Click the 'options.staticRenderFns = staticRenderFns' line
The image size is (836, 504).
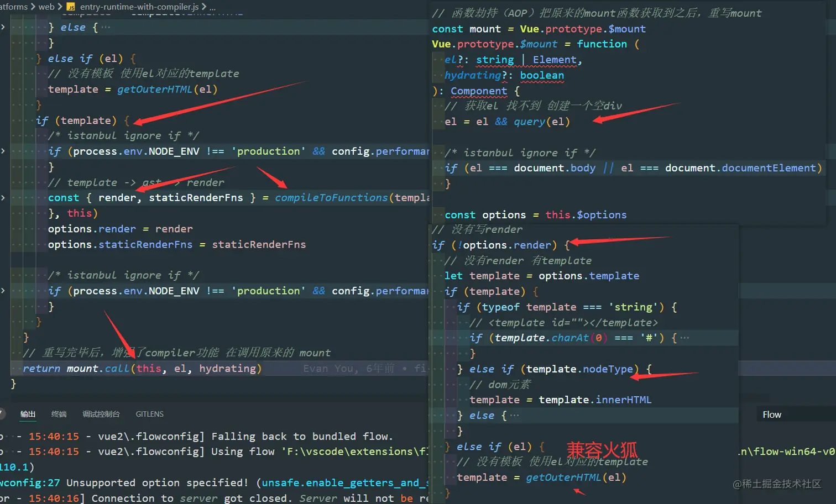tap(177, 244)
